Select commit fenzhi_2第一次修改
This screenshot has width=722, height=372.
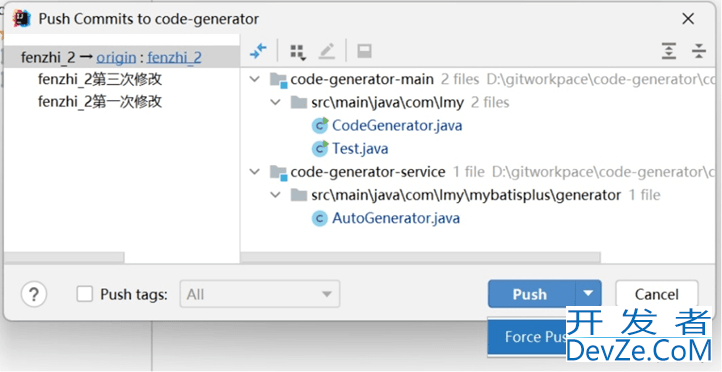click(x=100, y=102)
